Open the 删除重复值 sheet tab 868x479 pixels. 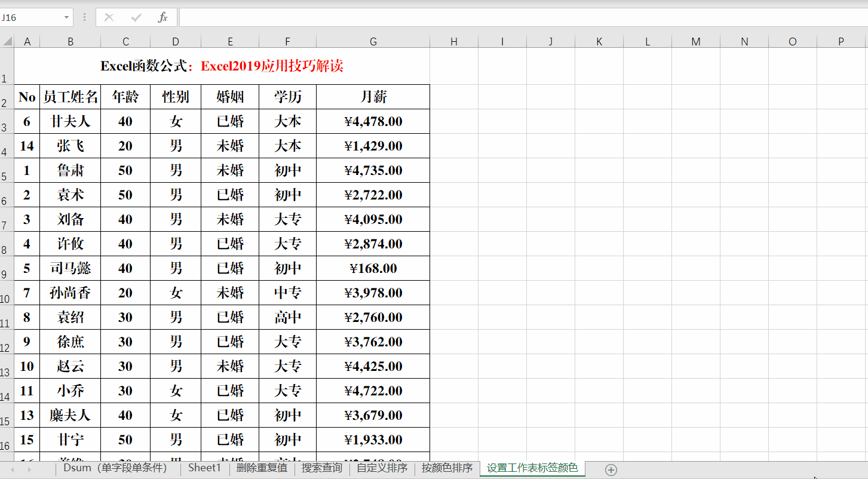coord(262,468)
